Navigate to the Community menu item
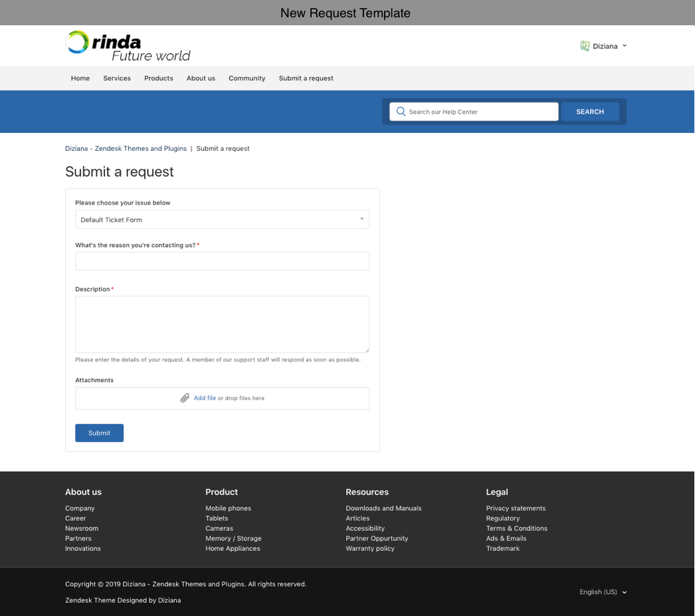Image resolution: width=695 pixels, height=616 pixels. (247, 78)
